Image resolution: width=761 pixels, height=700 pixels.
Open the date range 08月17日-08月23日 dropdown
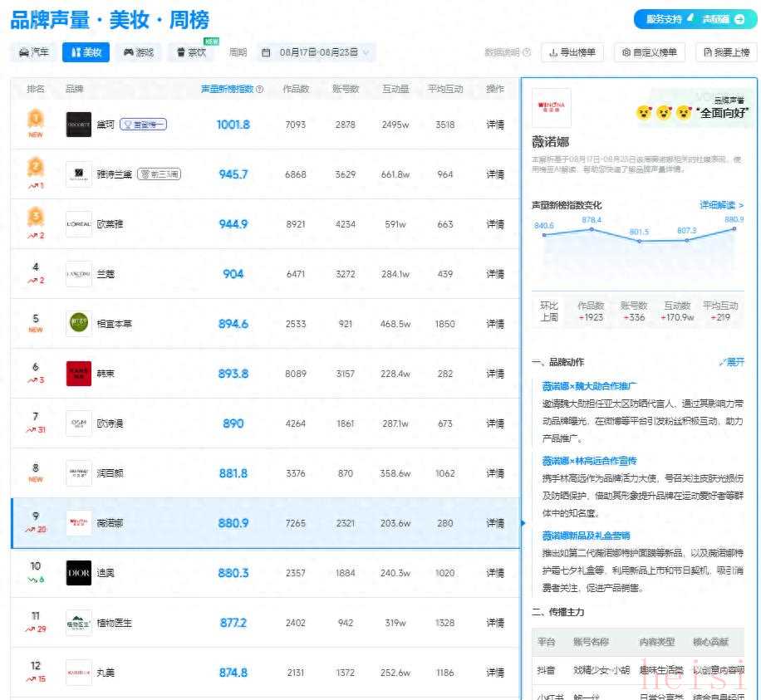pyautogui.click(x=316, y=52)
